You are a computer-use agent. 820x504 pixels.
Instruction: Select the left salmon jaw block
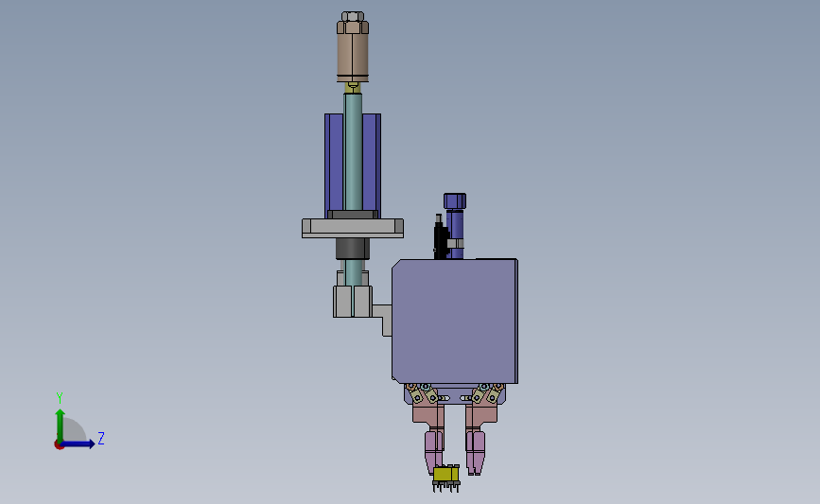pyautogui.click(x=428, y=416)
